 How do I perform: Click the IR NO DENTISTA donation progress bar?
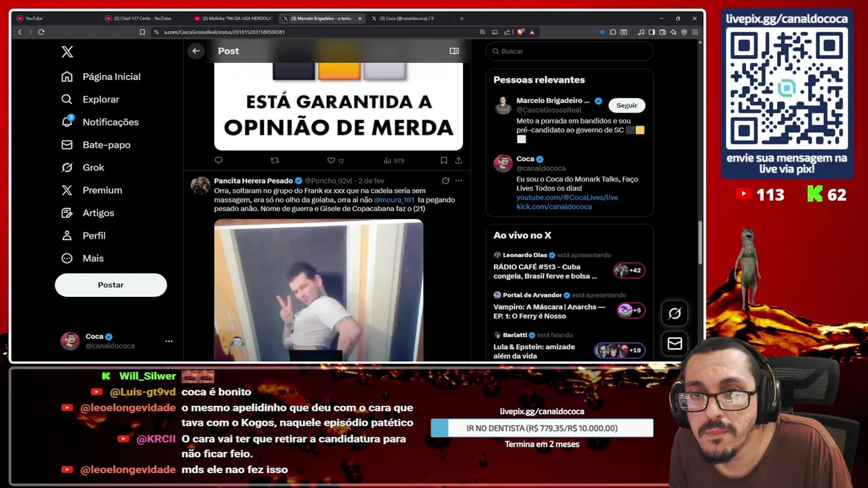[x=542, y=428]
